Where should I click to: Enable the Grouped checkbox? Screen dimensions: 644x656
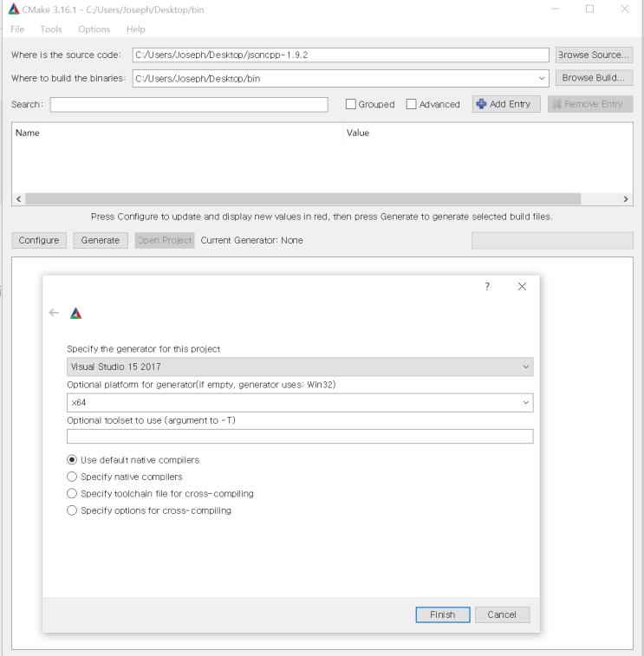[x=351, y=104]
